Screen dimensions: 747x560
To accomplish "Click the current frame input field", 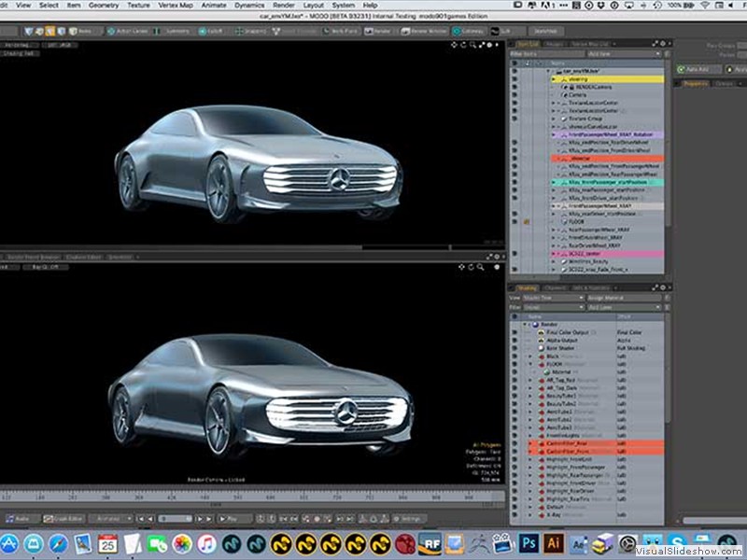I will click(175, 519).
